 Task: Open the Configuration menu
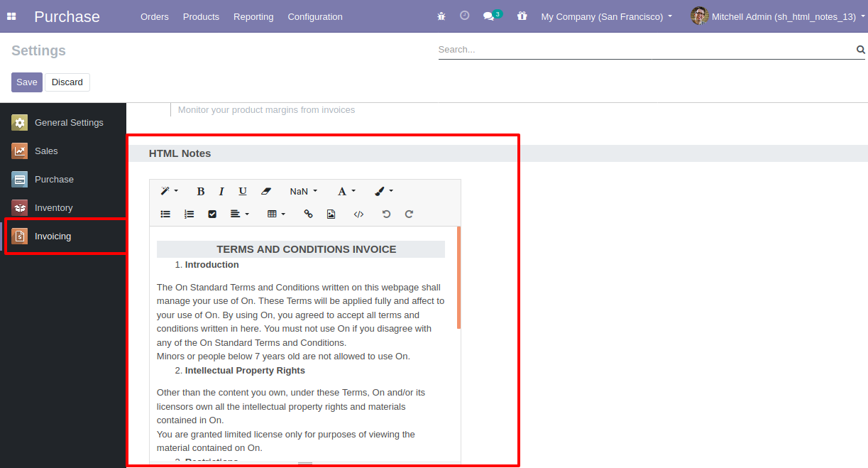(x=315, y=16)
